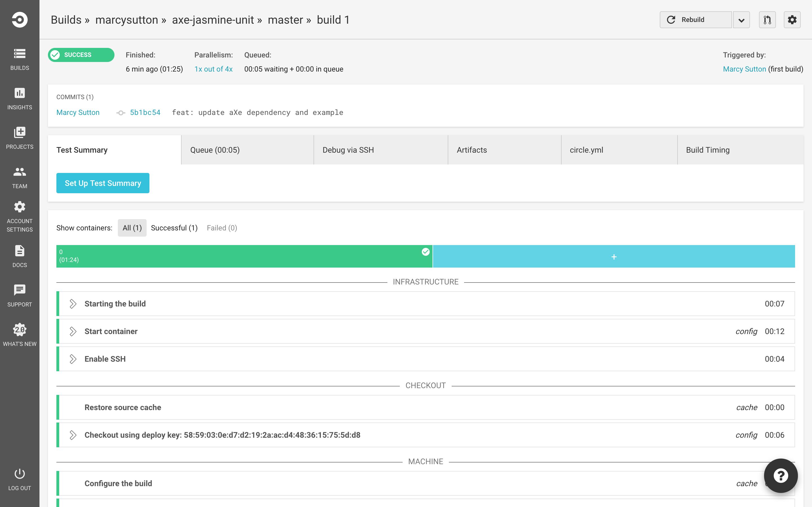Open commit 5b1bc54 link
812x507 pixels.
(145, 113)
